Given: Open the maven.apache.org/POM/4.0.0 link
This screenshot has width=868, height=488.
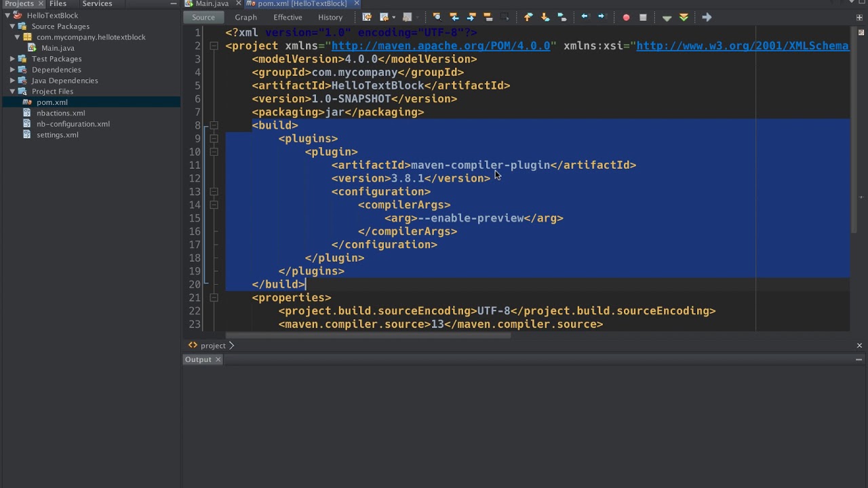Looking at the screenshot, I should pos(441,46).
